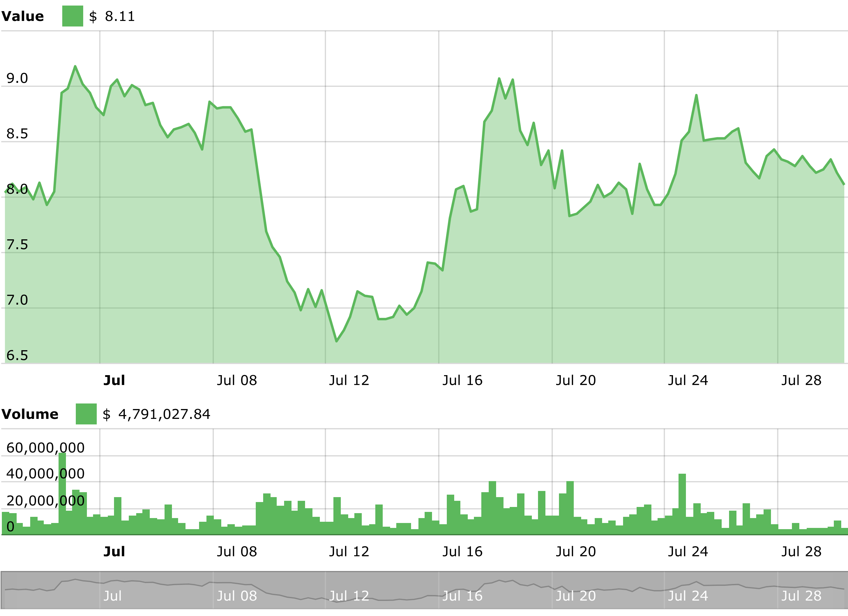Click Jul 16 label under the volume chart
The image size is (848, 616).
(x=463, y=552)
